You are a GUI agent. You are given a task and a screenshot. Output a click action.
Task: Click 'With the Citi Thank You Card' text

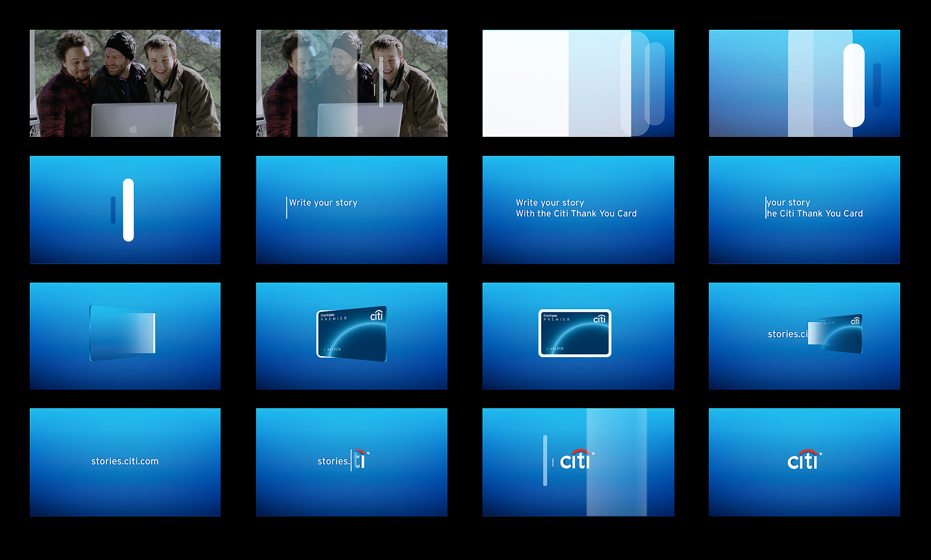[576, 213]
